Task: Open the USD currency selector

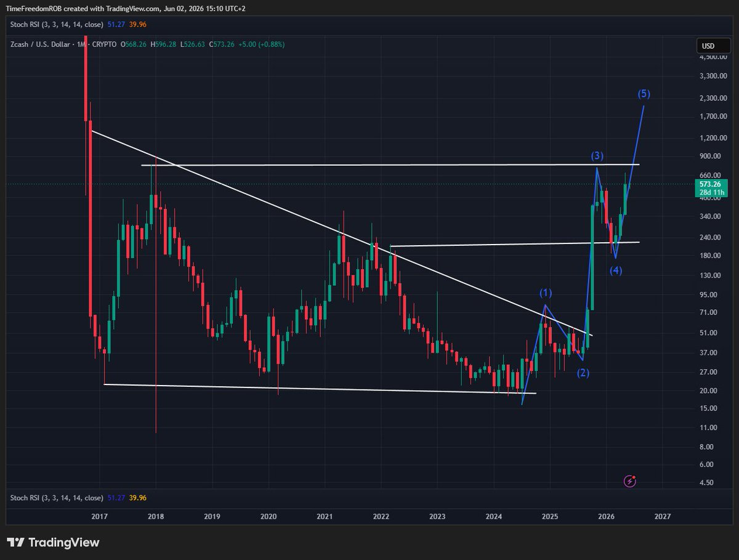Action: [714, 46]
